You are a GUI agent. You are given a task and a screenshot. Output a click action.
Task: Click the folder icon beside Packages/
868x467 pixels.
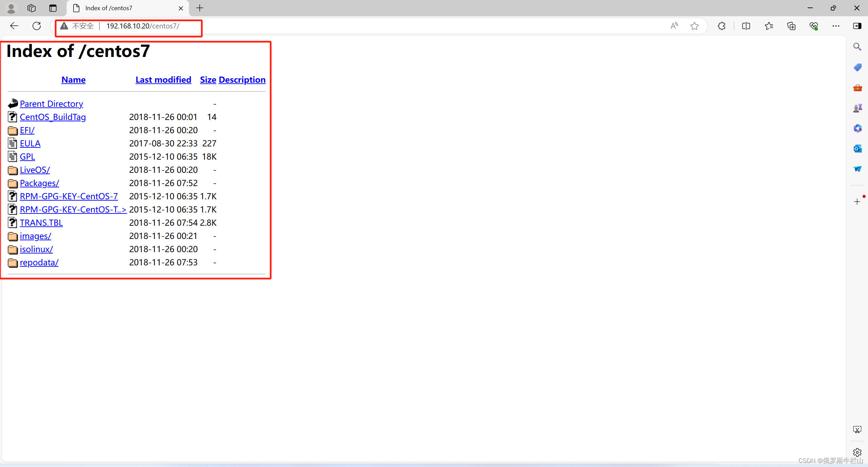[13, 183]
